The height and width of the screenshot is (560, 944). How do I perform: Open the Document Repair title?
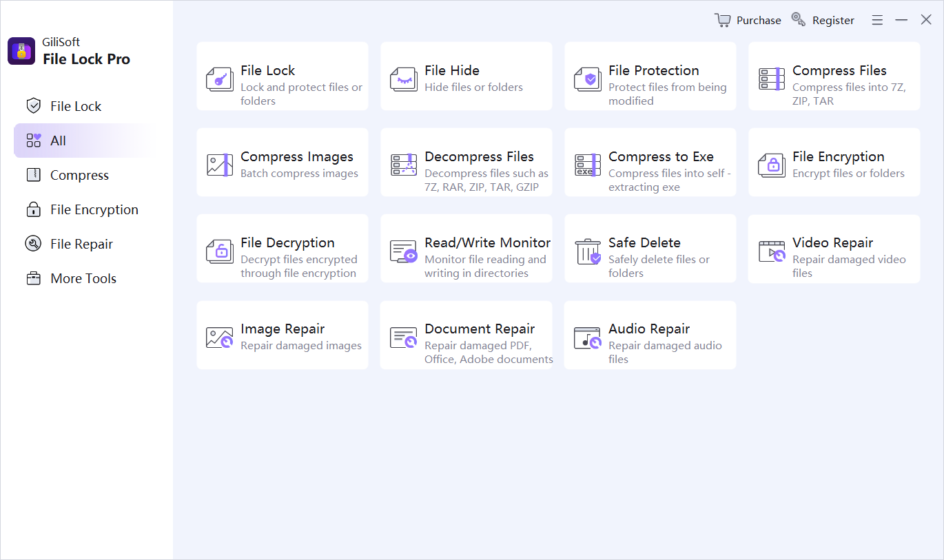point(480,329)
